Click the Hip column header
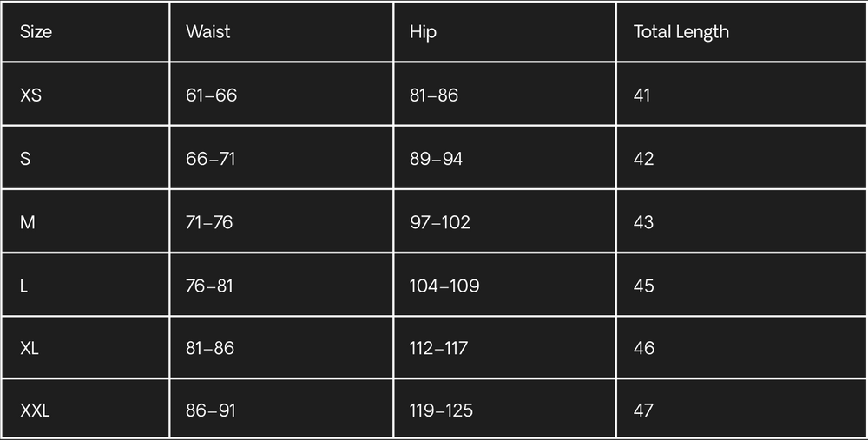The height and width of the screenshot is (440, 868). click(x=423, y=32)
